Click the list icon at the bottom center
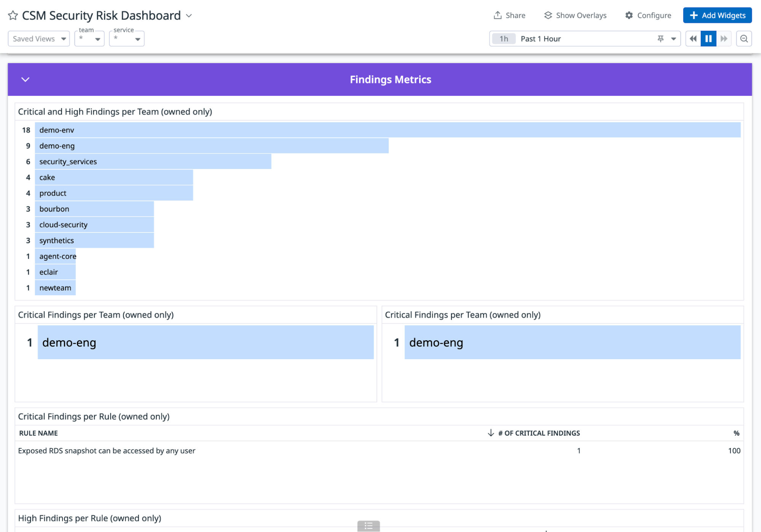This screenshot has width=761, height=532. pos(368,526)
